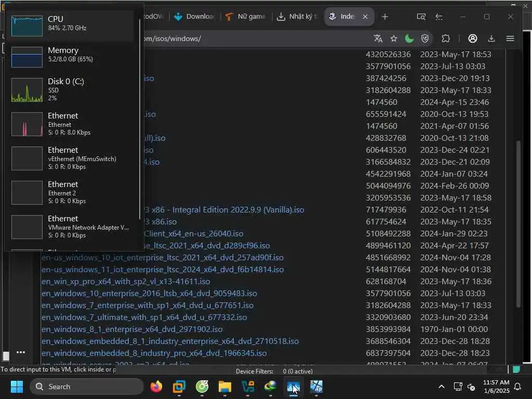Open the notifications bell icon

tap(518, 387)
